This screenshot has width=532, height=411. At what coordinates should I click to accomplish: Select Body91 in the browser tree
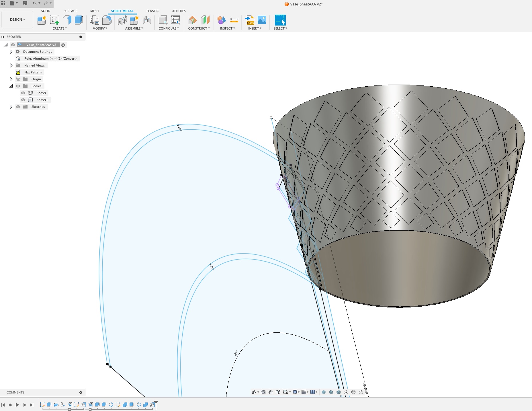[x=42, y=100]
